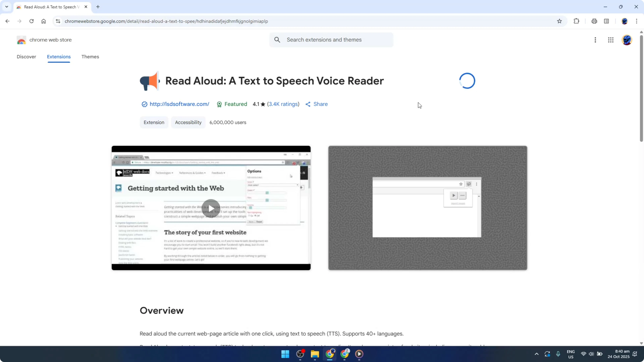The width and height of the screenshot is (644, 362).
Task: Open the Google apps grid
Action: coord(611,40)
